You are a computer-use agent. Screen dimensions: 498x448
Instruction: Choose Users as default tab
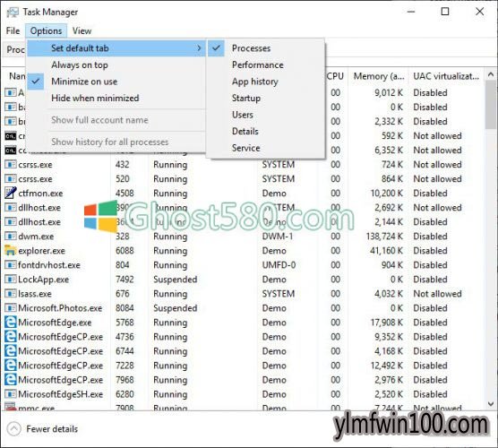[x=265, y=115]
